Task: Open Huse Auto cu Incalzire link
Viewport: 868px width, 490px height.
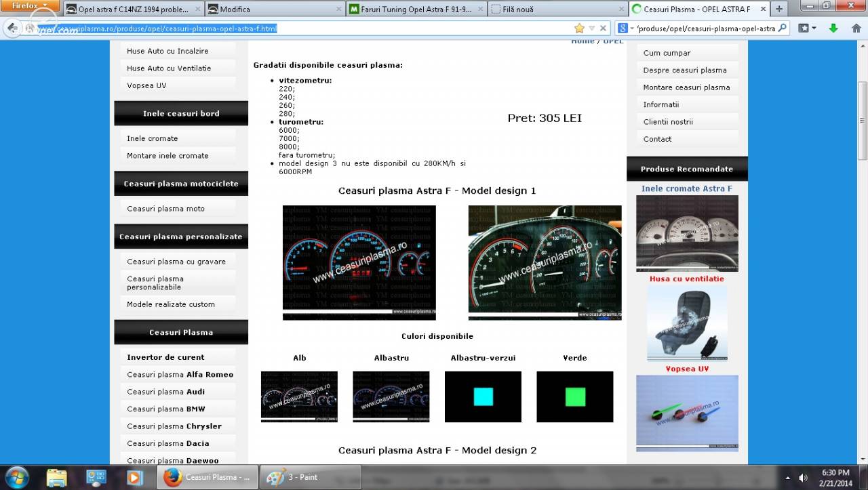Action: [167, 51]
